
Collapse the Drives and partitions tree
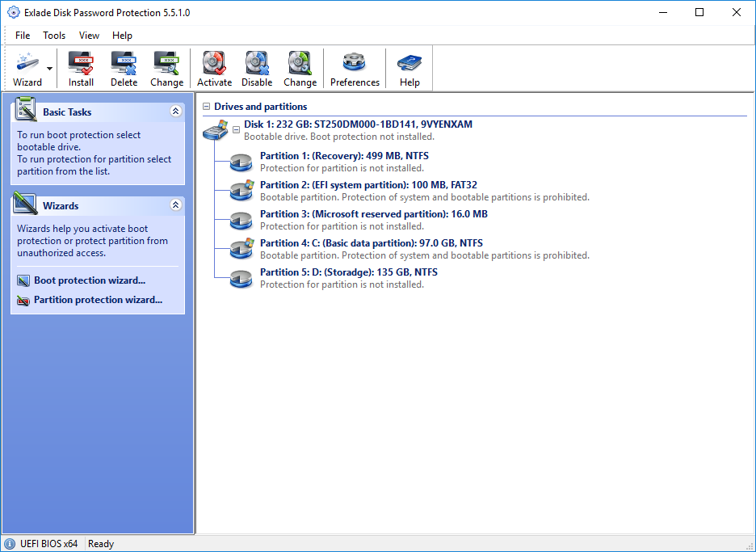point(207,106)
